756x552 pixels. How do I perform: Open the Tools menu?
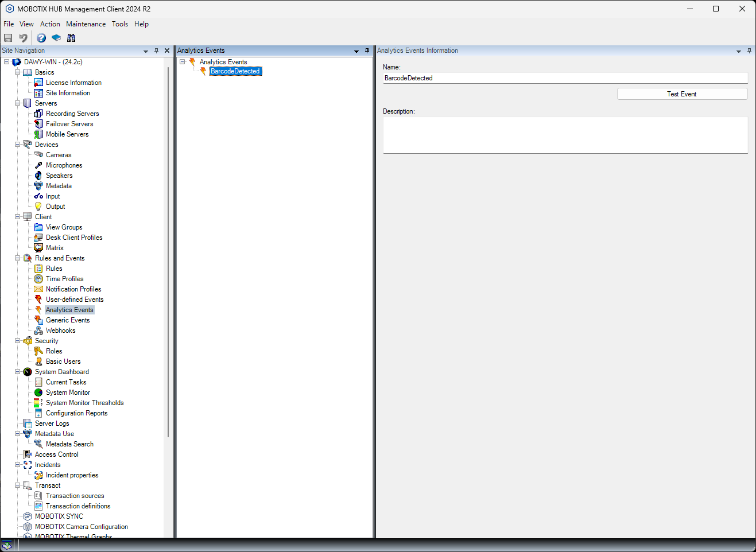pyautogui.click(x=120, y=24)
